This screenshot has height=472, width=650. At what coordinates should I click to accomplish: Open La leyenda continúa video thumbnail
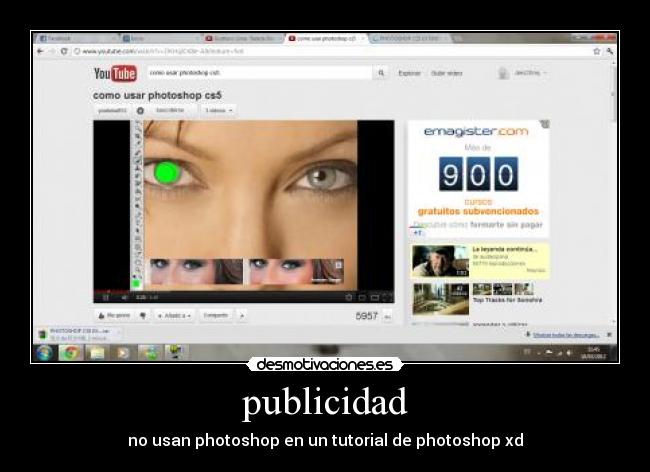pyautogui.click(x=440, y=261)
